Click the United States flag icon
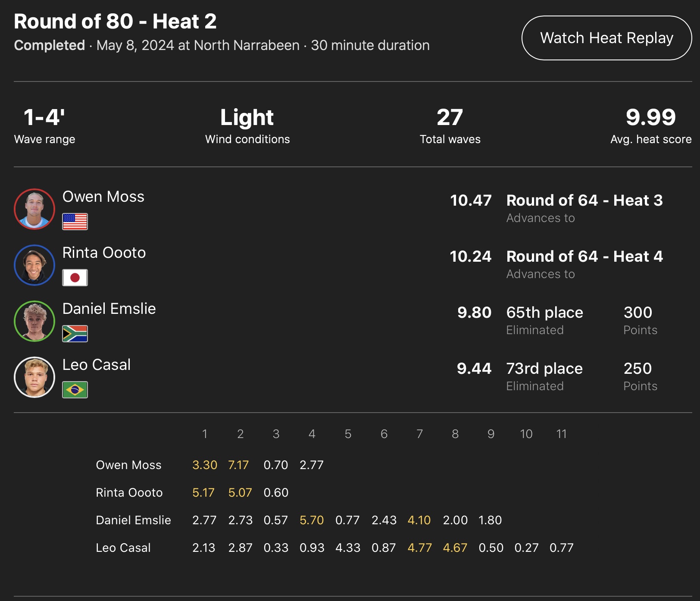The image size is (700, 601). pyautogui.click(x=75, y=222)
